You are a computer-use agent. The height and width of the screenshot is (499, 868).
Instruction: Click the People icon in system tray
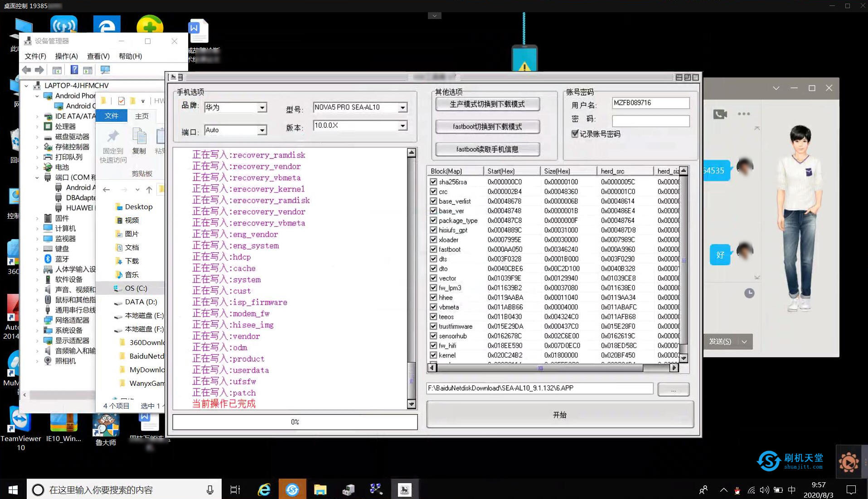coord(703,490)
